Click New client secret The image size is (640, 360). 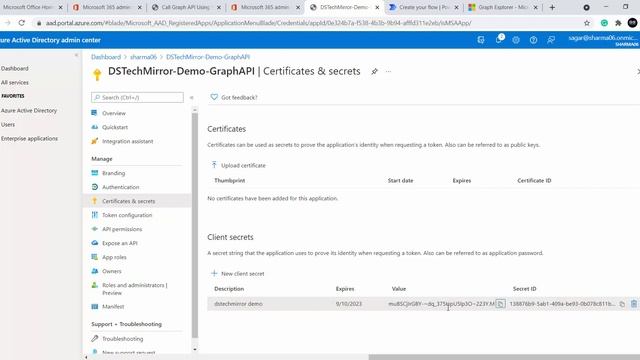[238, 273]
